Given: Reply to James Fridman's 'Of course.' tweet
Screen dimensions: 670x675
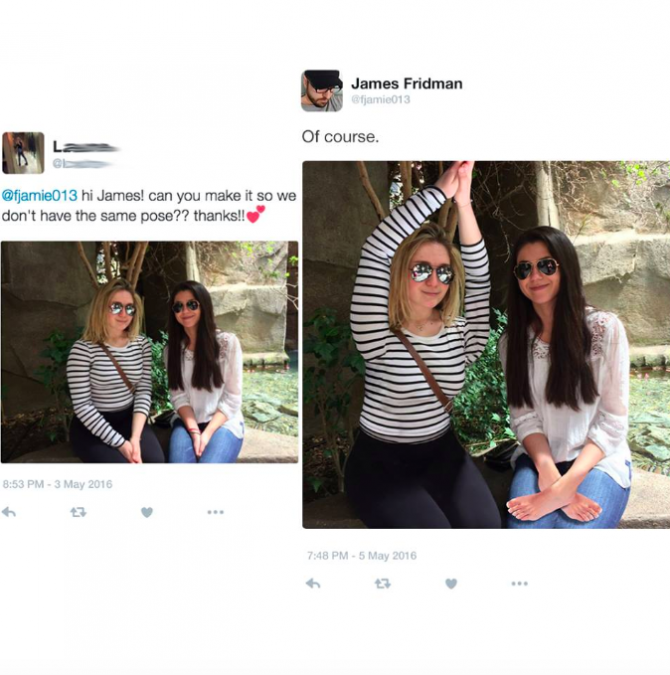Looking at the screenshot, I should coord(313,583).
